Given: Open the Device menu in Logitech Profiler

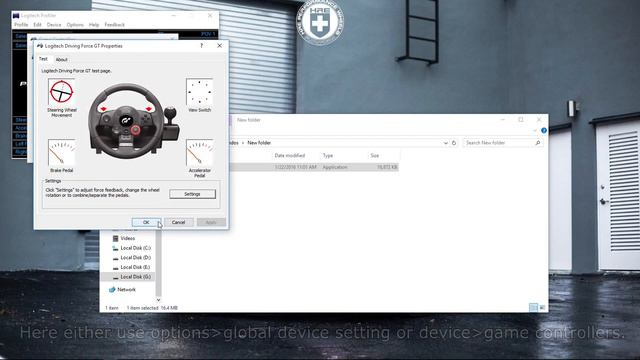Looking at the screenshot, I should pyautogui.click(x=54, y=25).
